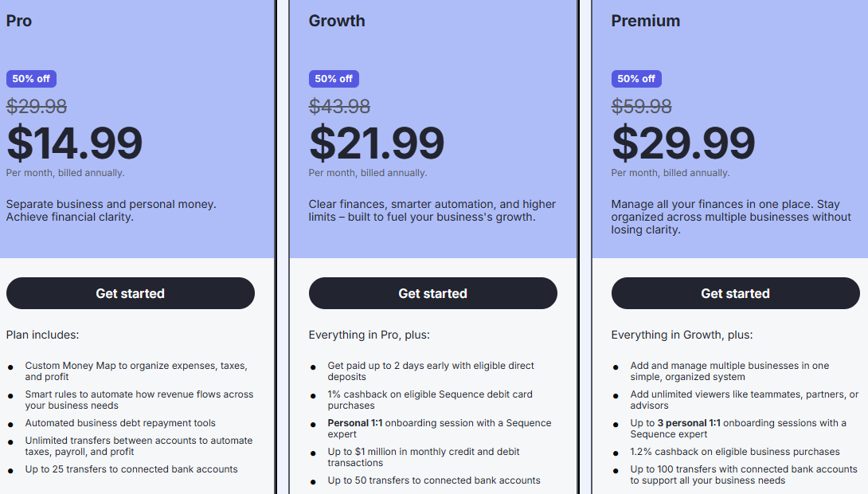Click the Pro plan heading

click(19, 21)
